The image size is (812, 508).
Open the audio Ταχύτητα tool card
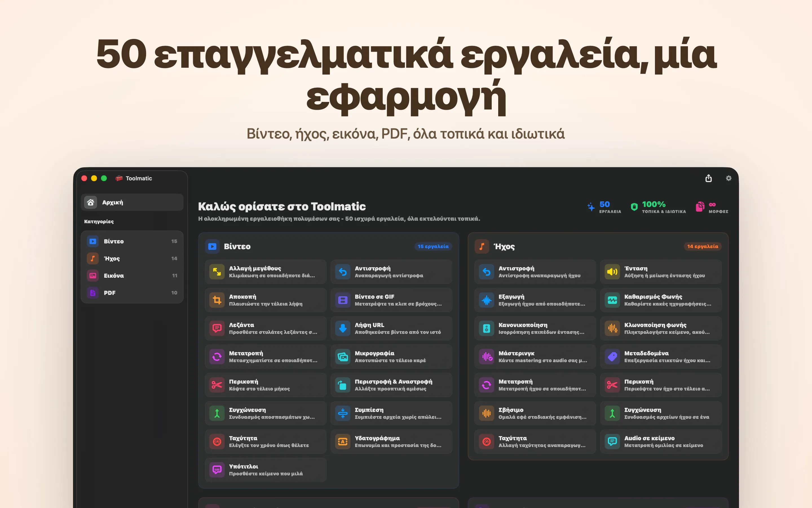pyautogui.click(x=535, y=441)
